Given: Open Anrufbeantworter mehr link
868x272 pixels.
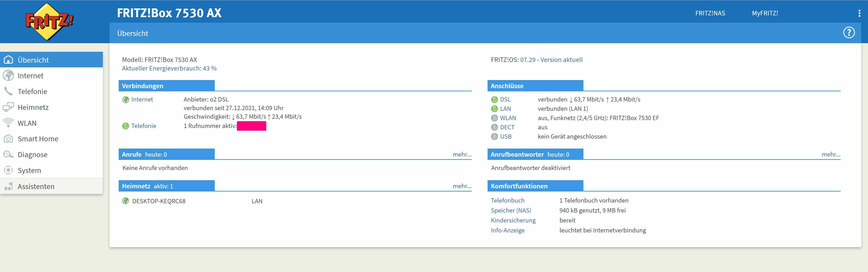Looking at the screenshot, I should click(x=831, y=154).
